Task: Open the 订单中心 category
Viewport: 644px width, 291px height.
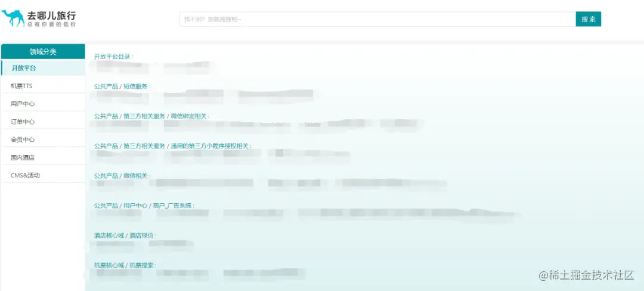Action: click(43, 122)
